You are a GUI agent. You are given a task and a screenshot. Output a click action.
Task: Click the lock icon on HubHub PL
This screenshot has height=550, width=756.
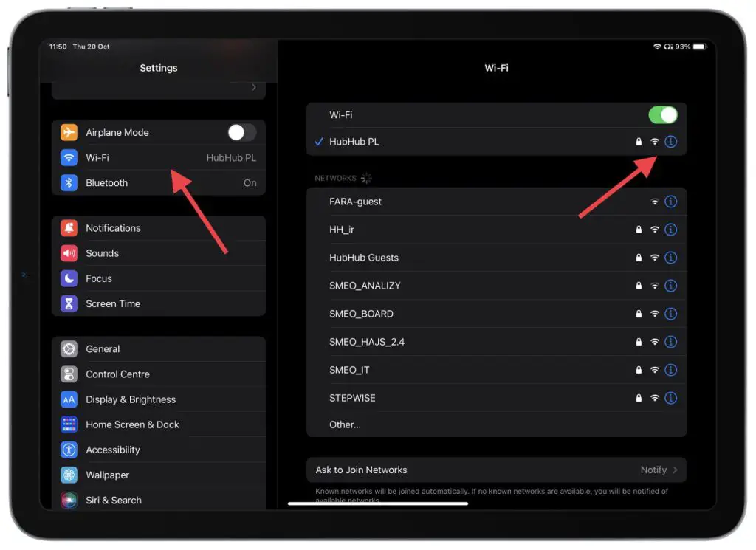639,142
